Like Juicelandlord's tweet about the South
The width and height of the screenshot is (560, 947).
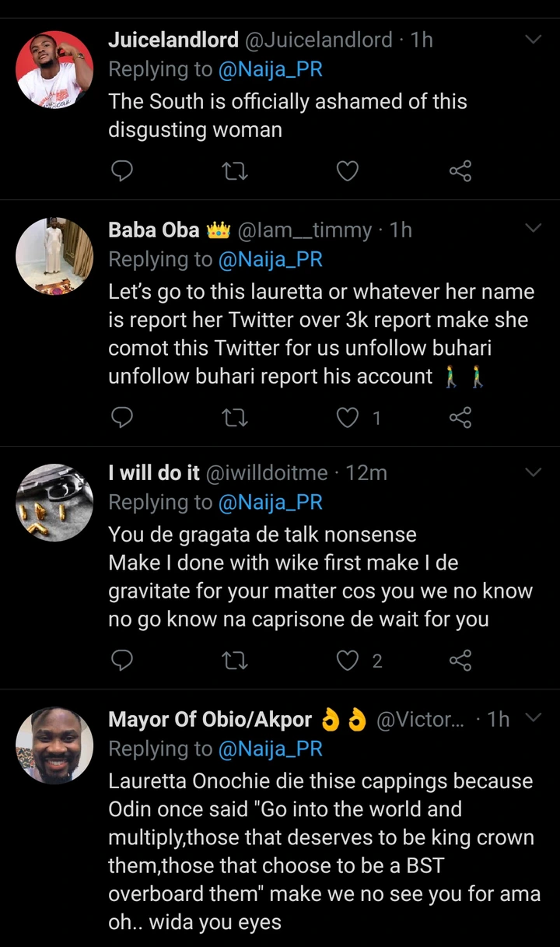click(347, 170)
